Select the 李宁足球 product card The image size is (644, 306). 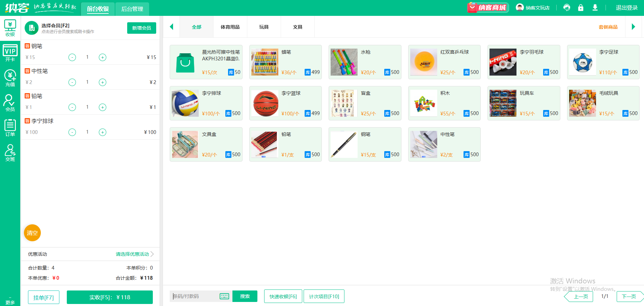[603, 62]
